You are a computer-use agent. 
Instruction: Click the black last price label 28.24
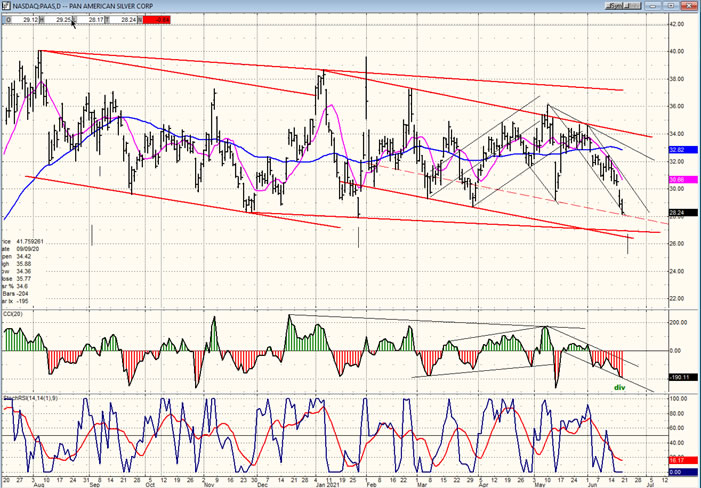[x=683, y=213]
